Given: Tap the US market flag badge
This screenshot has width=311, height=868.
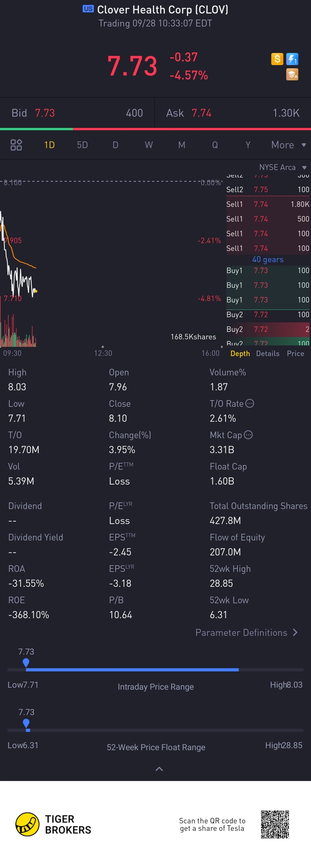Looking at the screenshot, I should pos(88,9).
